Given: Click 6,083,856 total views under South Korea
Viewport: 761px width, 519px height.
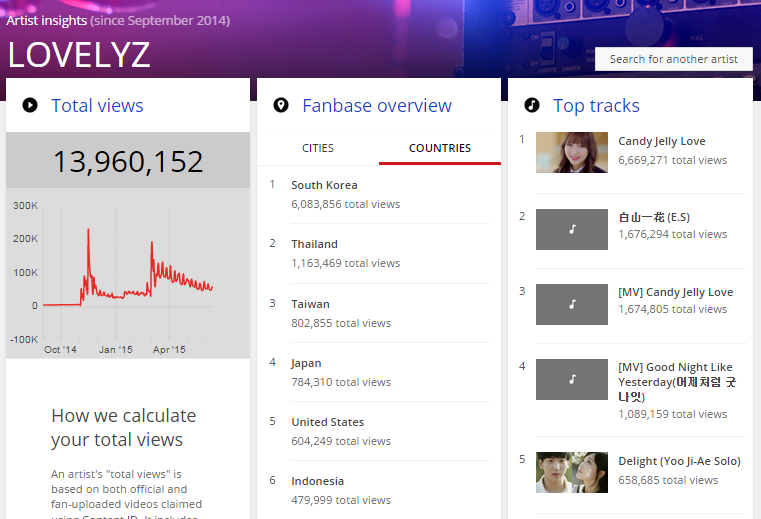Looking at the screenshot, I should tap(346, 204).
